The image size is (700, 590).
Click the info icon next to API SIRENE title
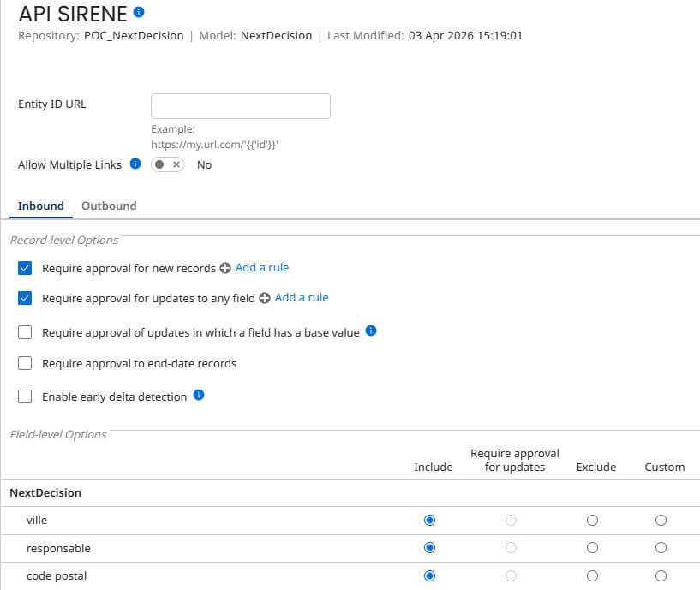coord(140,12)
